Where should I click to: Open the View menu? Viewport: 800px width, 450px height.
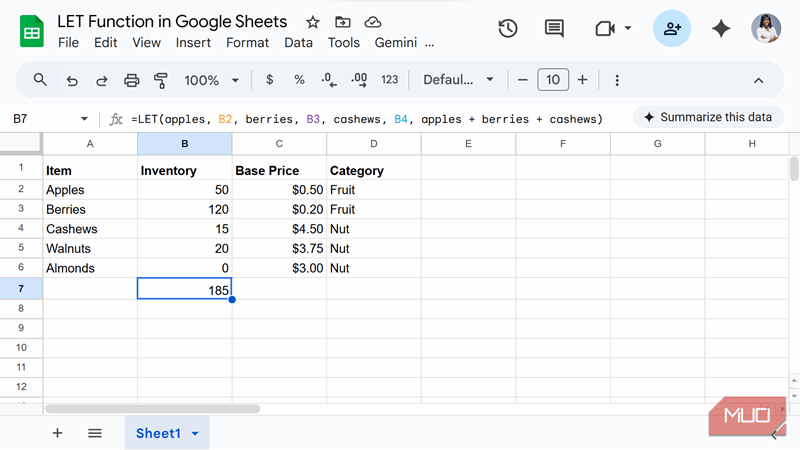146,43
